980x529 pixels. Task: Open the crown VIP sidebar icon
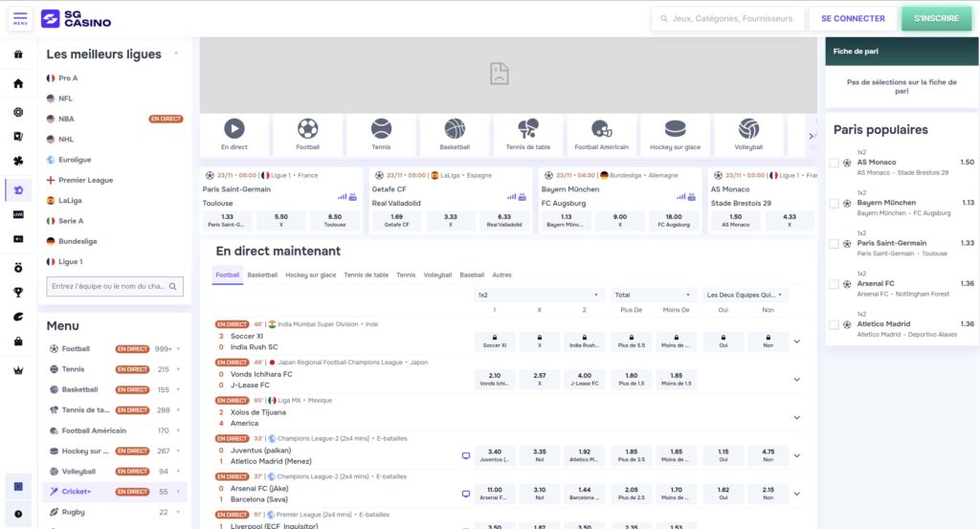point(18,370)
